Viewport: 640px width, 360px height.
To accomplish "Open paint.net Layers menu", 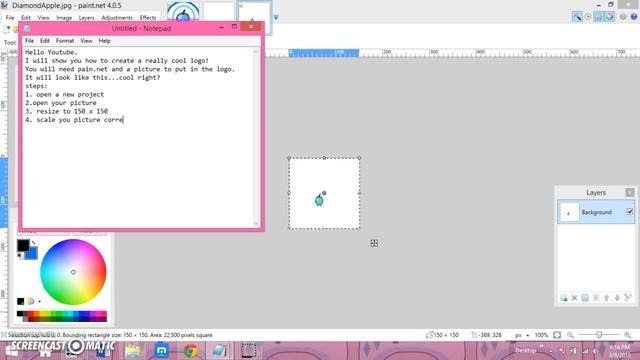I will click(87, 18).
